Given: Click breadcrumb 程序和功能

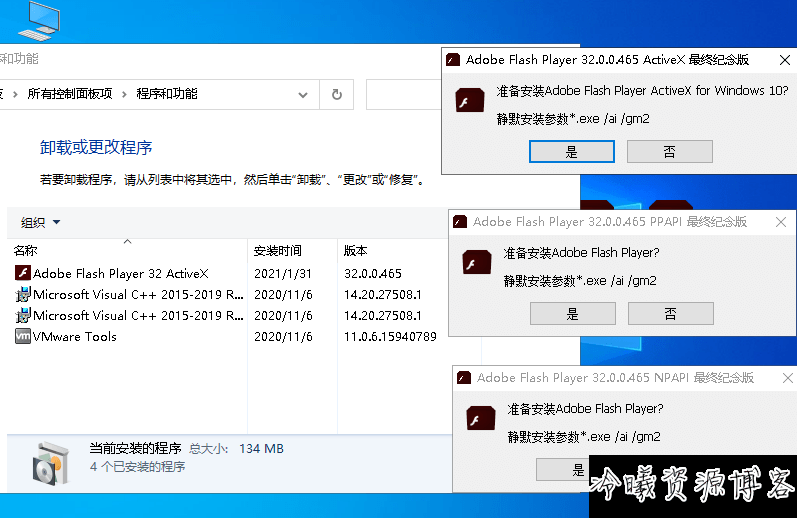Looking at the screenshot, I should point(167,94).
